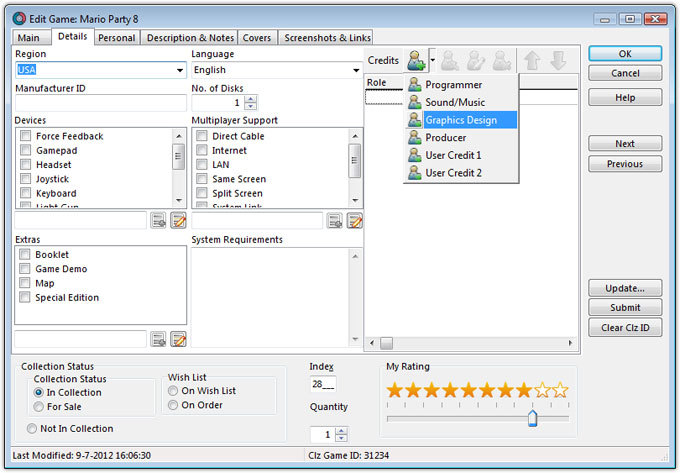
Task: Select the On Wish List option
Action: [173, 391]
